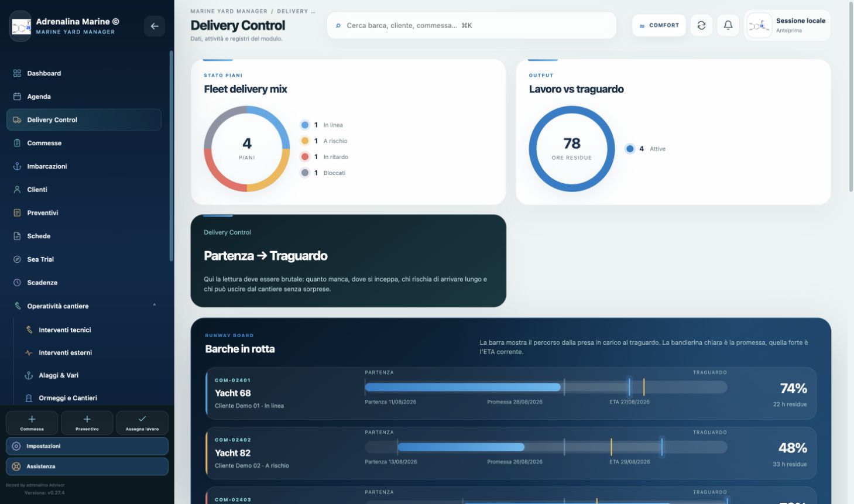This screenshot has height=504, width=854.
Task: Click Partenza 11/08/2026 label
Action: pyautogui.click(x=391, y=402)
